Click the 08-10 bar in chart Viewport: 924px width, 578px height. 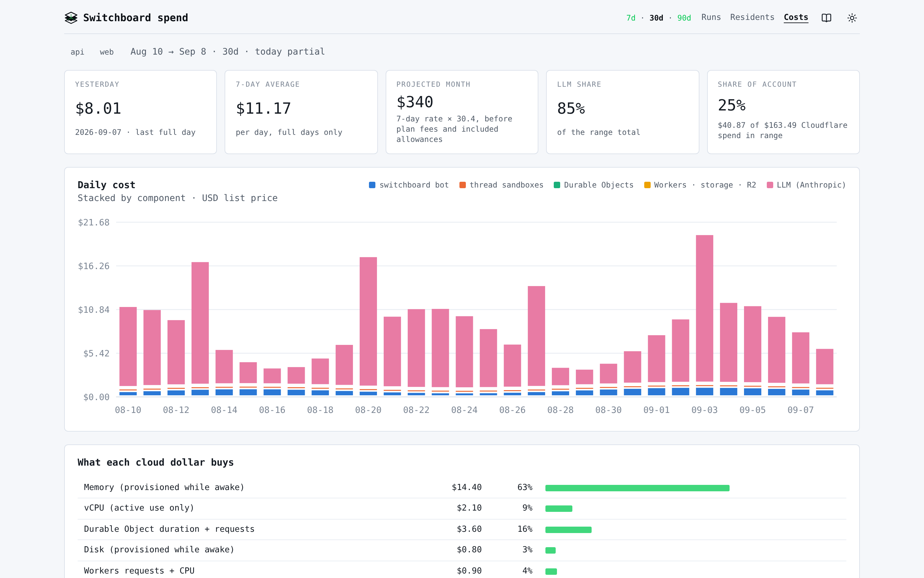click(x=128, y=351)
